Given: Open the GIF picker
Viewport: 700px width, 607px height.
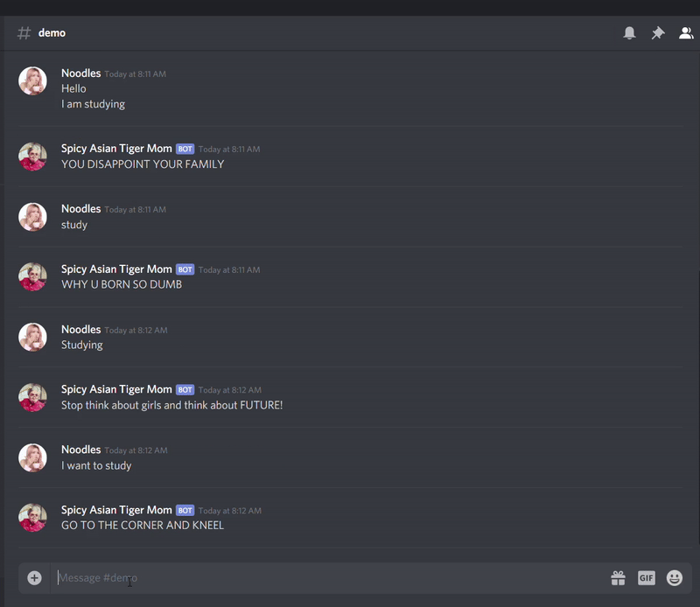Looking at the screenshot, I should coord(647,578).
